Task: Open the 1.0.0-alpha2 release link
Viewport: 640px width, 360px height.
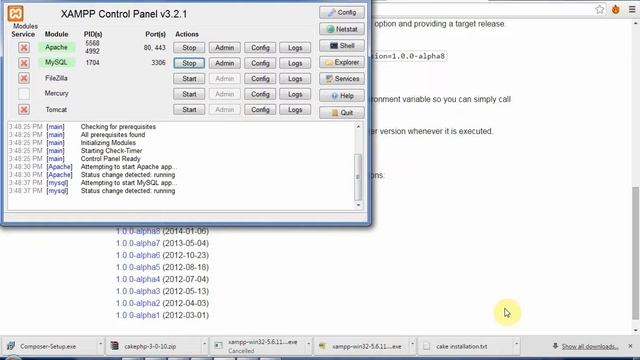Action: pyautogui.click(x=138, y=304)
